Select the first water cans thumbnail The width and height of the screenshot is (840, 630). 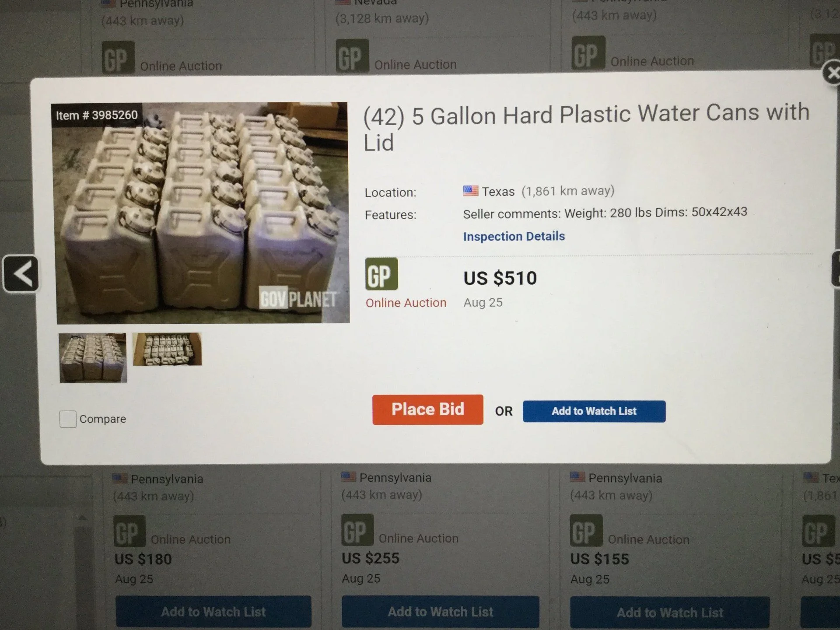pyautogui.click(x=93, y=358)
